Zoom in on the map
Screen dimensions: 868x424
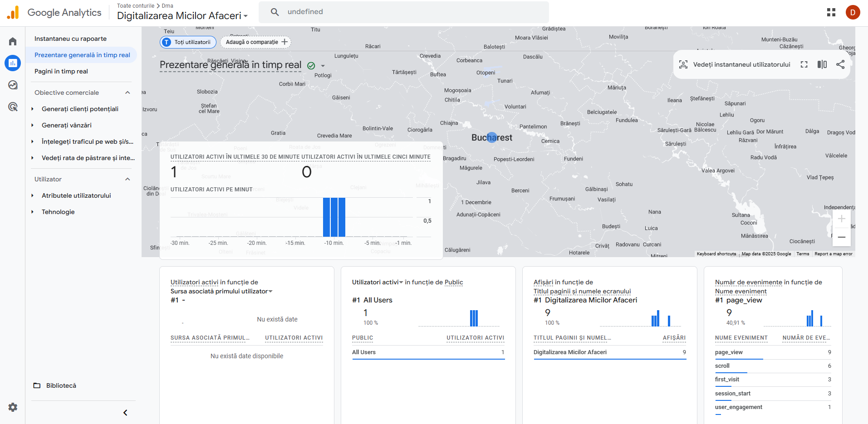(x=841, y=219)
